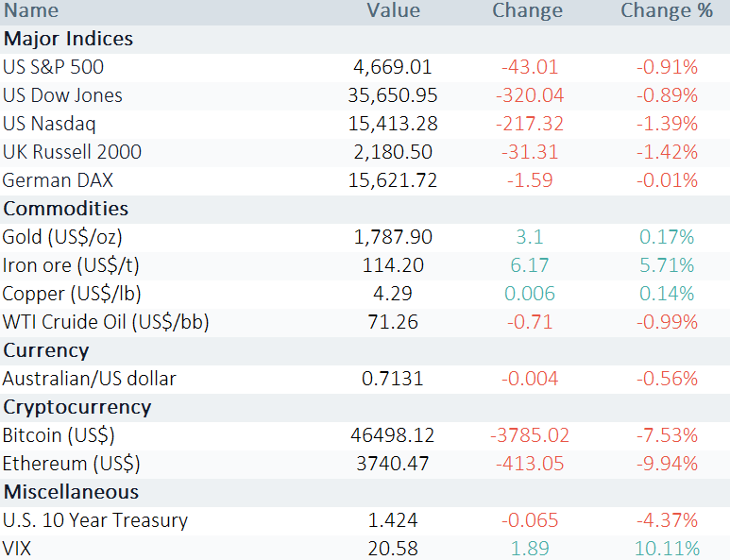Click the Iron ore change percent 5.71%
Screen dimensions: 730x560
667,265
